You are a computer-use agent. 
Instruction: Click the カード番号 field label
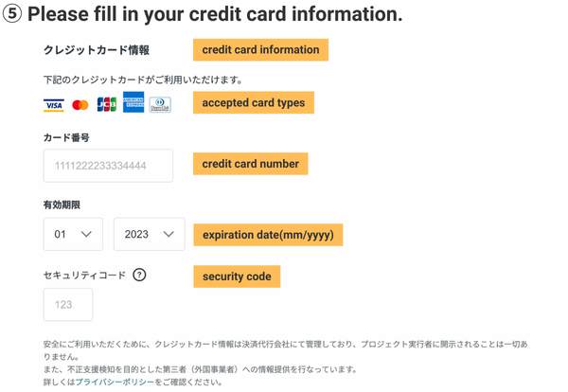pyautogui.click(x=66, y=137)
